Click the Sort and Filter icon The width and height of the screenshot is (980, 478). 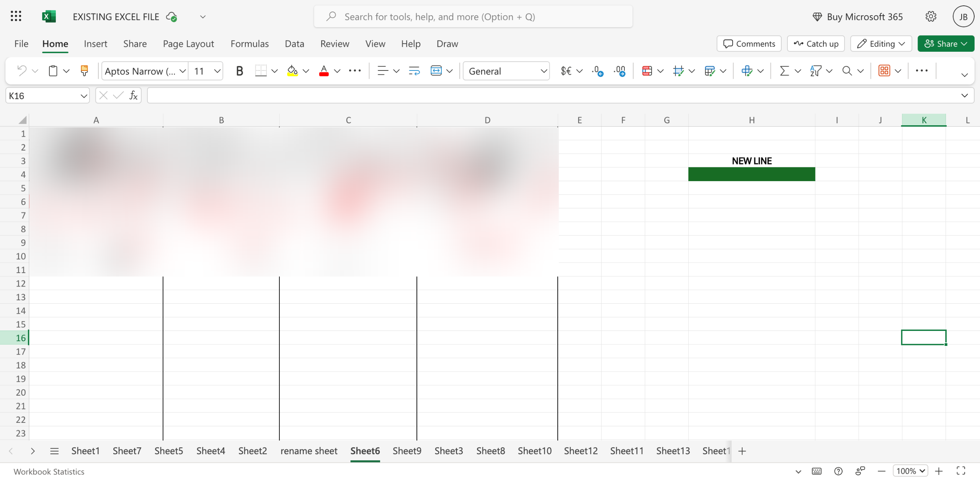[x=815, y=71]
